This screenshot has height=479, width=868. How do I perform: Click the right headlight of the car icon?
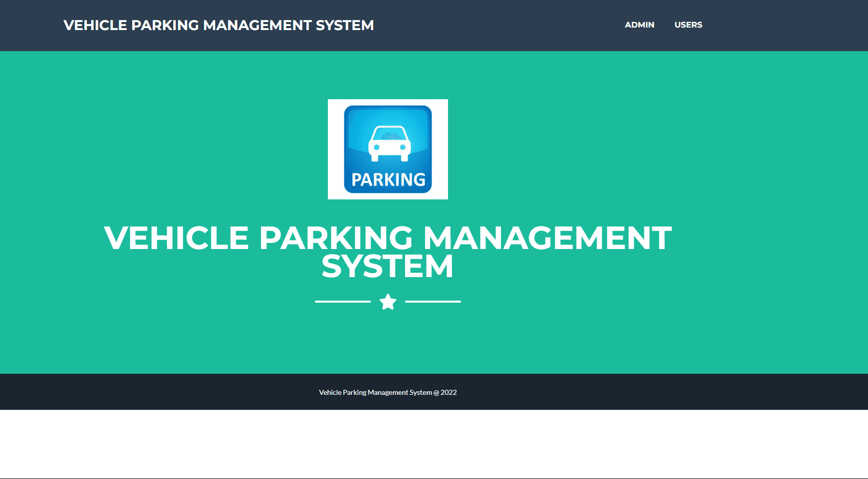(402, 147)
